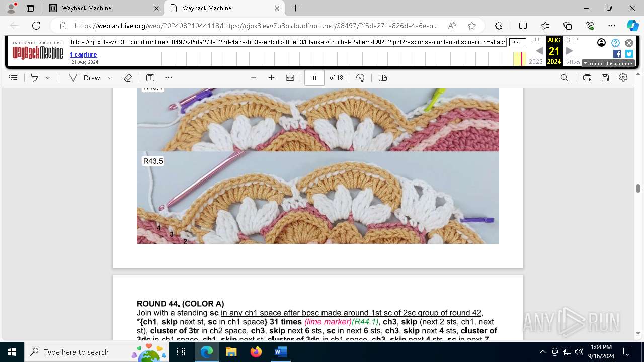Go to next capture arrow

[569, 51]
